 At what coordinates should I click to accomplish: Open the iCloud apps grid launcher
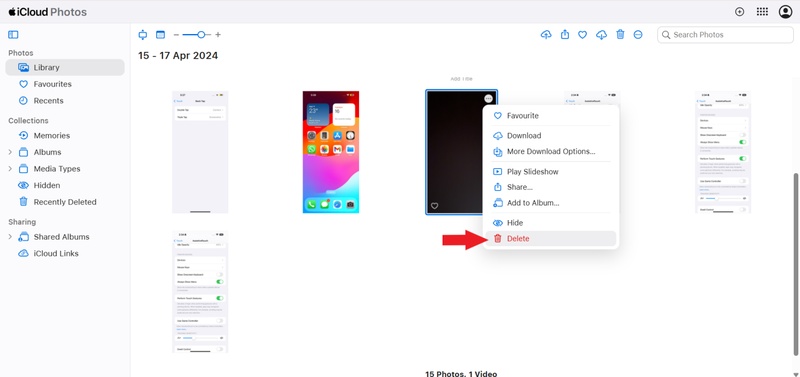762,12
